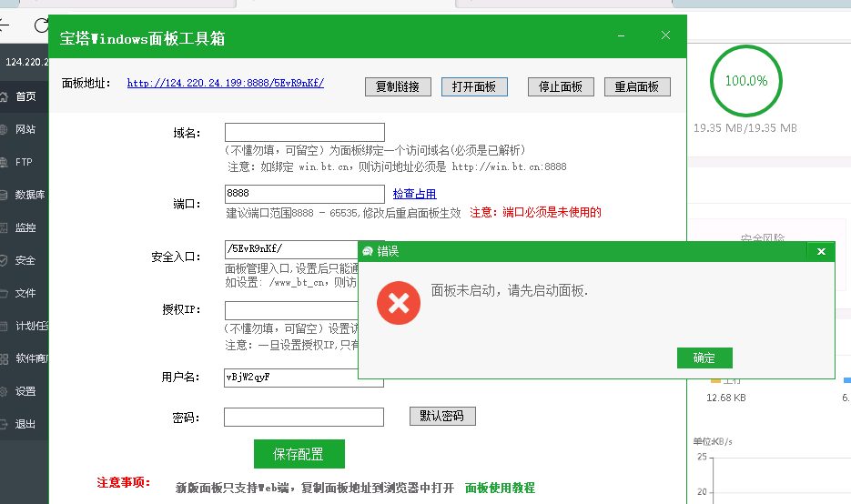Close the 错误 dialog with X
Viewport: 851px width, 504px height.
coord(821,251)
